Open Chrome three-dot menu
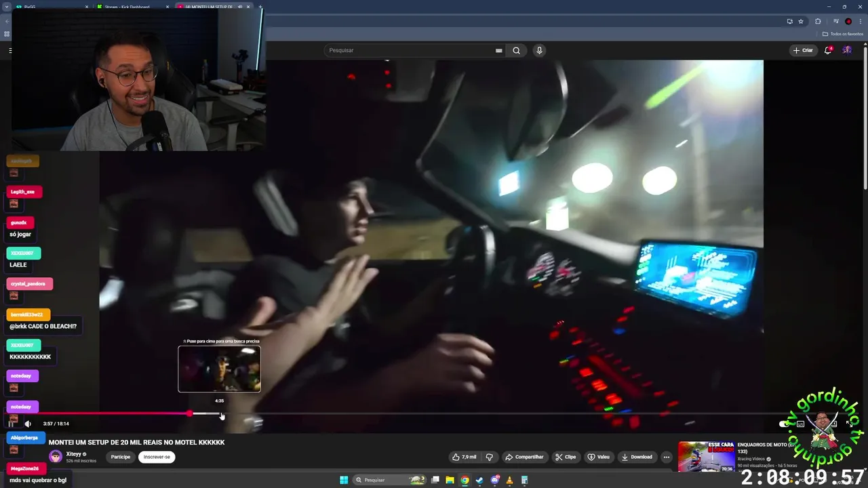 point(861,21)
